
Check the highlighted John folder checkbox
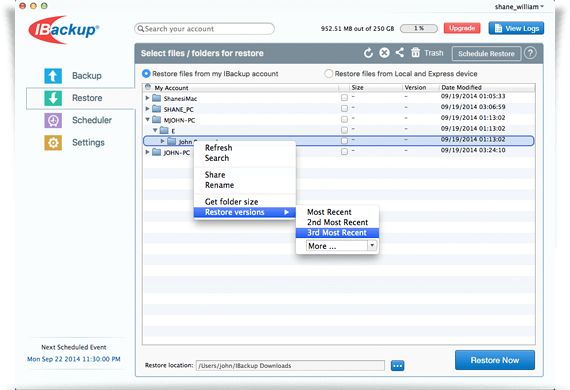pyautogui.click(x=344, y=141)
